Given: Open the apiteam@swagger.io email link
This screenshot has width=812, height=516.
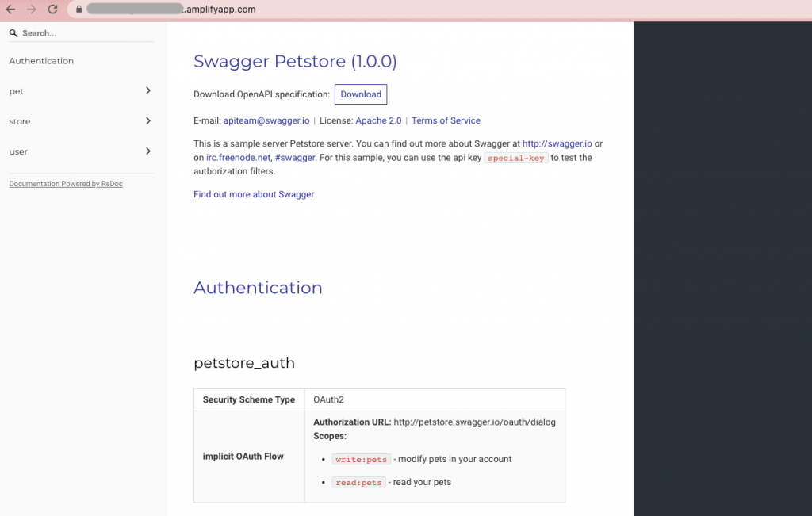Looking at the screenshot, I should (266, 120).
